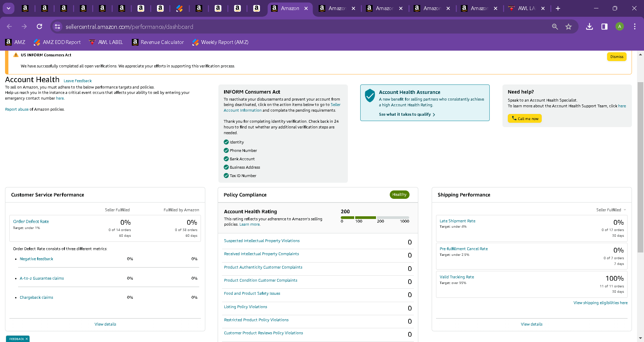Image resolution: width=644 pixels, height=342 pixels.
Task: Dismiss the US INFORM Consumers Act notice
Action: pyautogui.click(x=616, y=57)
